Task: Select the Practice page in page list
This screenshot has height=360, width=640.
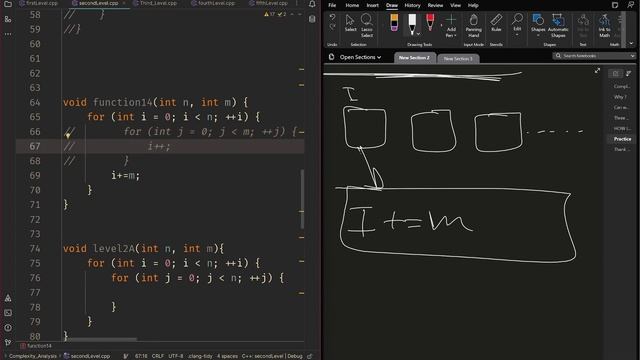Action: point(622,139)
